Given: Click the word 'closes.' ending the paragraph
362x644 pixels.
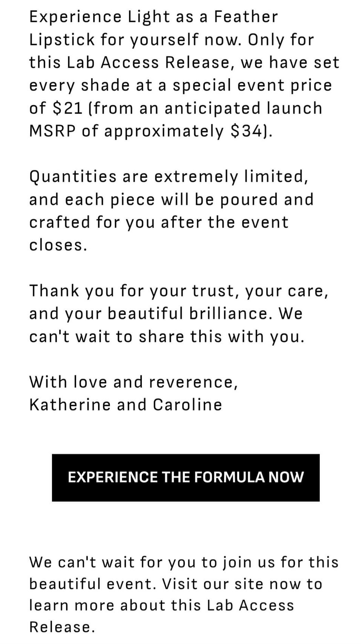Looking at the screenshot, I should (58, 245).
